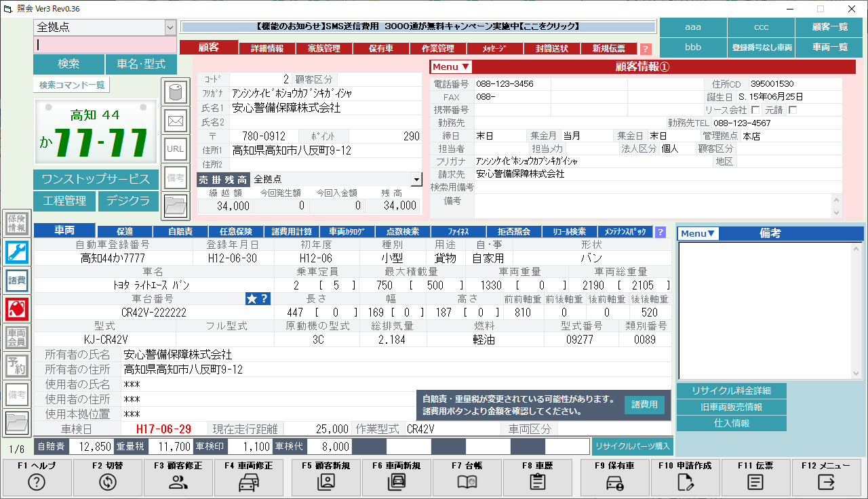
Task: Open F4 車両修正 vehicle edit
Action: [249, 477]
